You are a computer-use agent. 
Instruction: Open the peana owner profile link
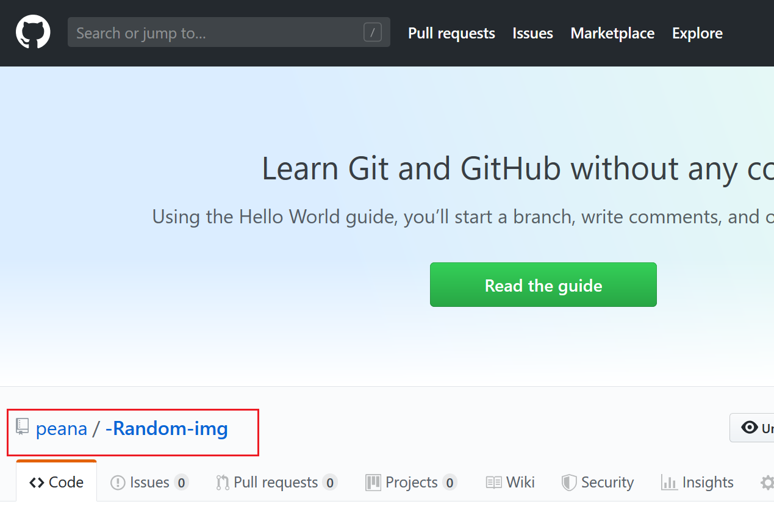(62, 428)
